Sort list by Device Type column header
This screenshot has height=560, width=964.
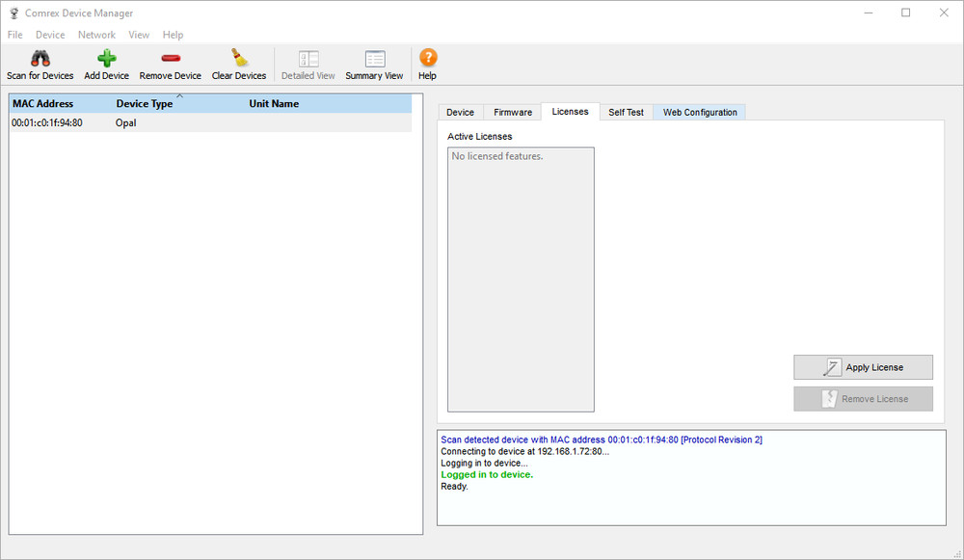tap(145, 104)
